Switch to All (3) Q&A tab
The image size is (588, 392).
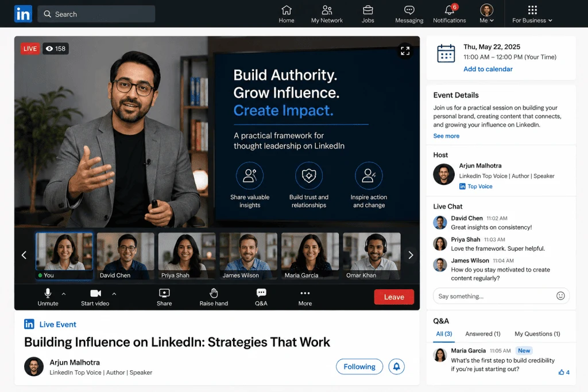(x=444, y=334)
